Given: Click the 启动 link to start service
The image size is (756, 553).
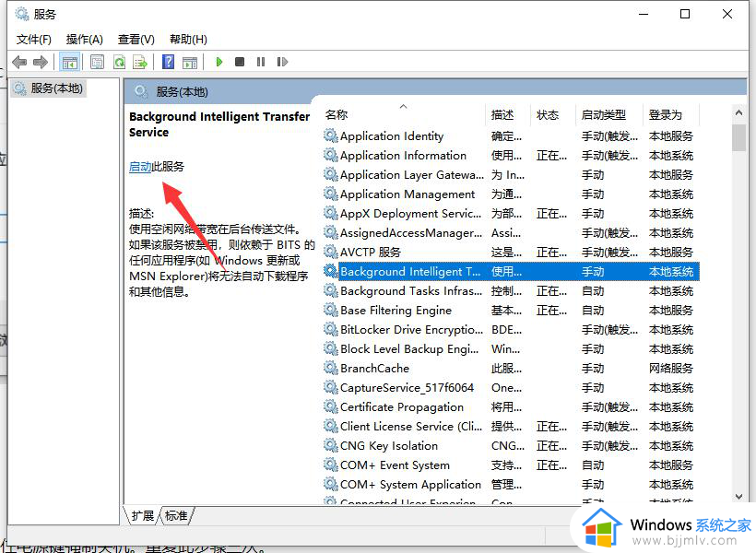Looking at the screenshot, I should pyautogui.click(x=140, y=167).
